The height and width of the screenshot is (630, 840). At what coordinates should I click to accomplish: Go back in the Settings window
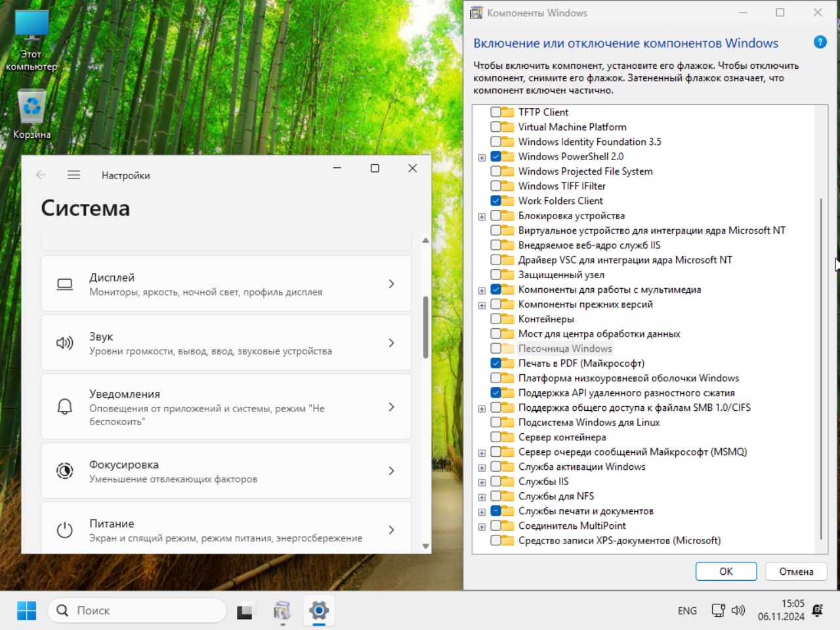pos(41,175)
